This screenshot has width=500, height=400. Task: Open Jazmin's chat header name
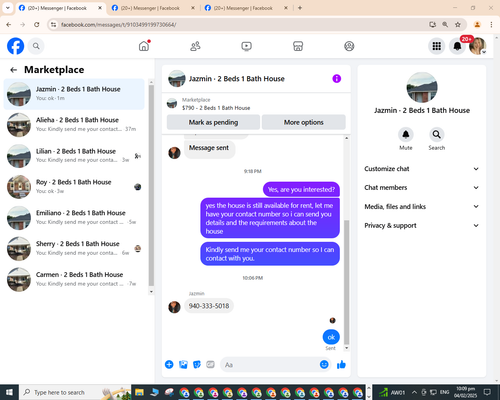pos(237,79)
